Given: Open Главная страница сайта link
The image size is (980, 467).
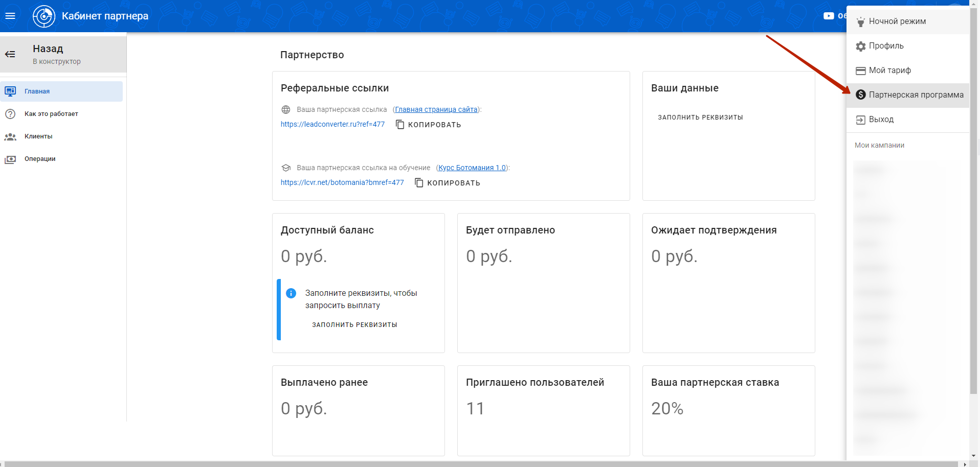Looking at the screenshot, I should pyautogui.click(x=436, y=110).
